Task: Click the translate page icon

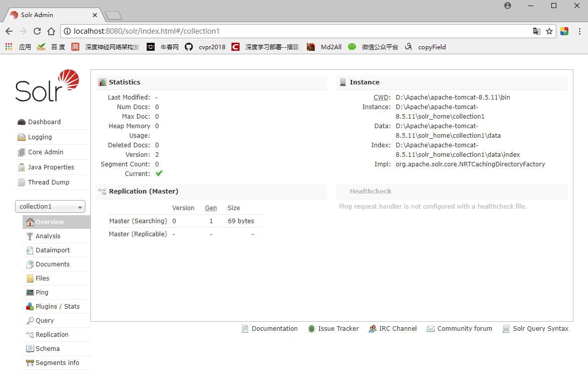Action: point(537,31)
